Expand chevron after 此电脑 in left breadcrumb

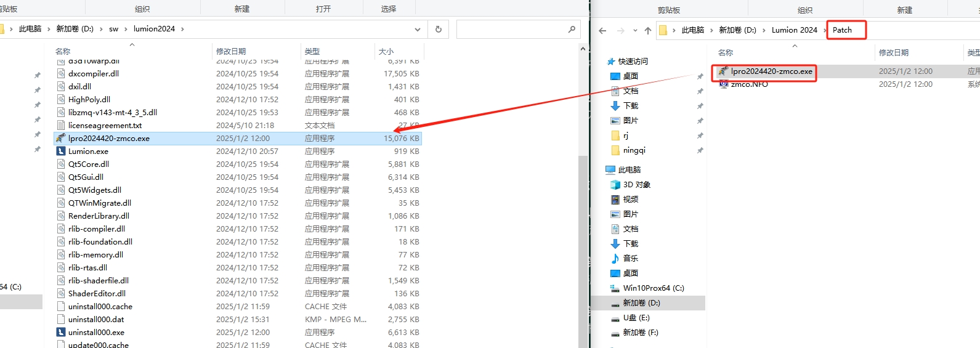click(49, 29)
